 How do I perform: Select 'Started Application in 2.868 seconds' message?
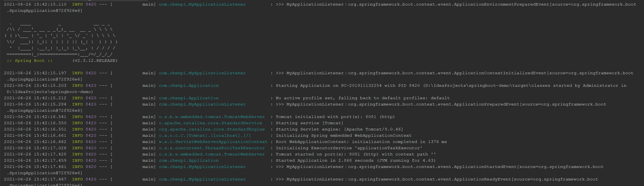point(356,160)
